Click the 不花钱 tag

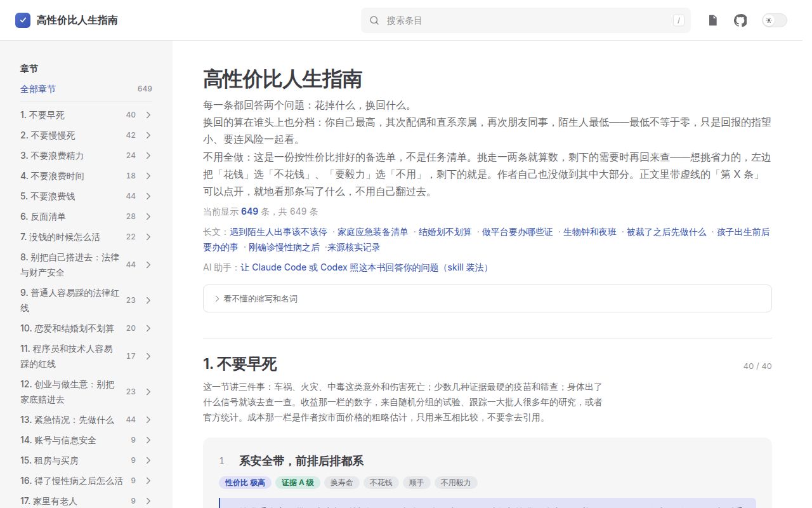[381, 483]
